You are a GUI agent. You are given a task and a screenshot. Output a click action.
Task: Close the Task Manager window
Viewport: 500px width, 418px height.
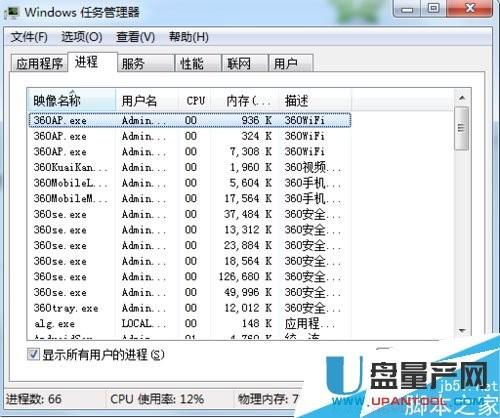tap(470, 9)
